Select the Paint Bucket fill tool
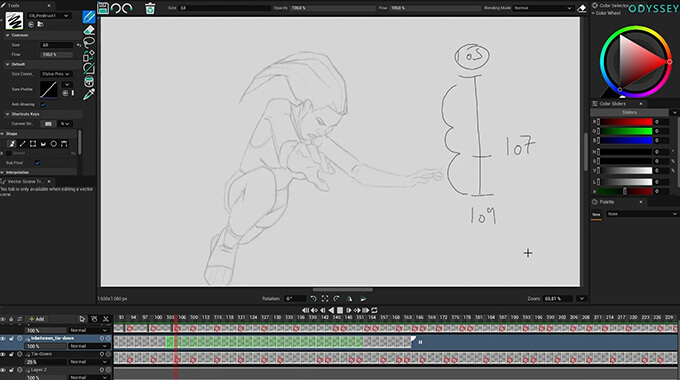 pos(89,81)
